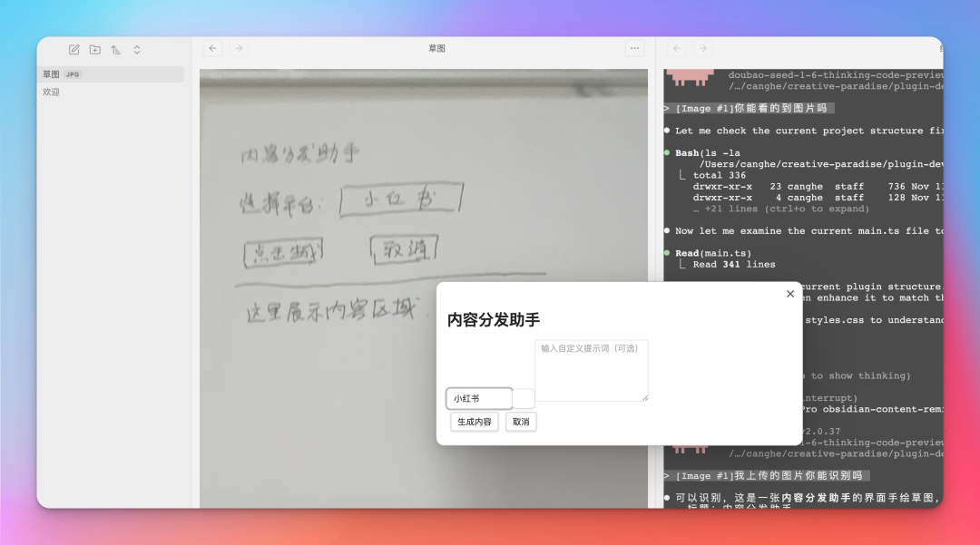Expand or collapse all sidebar items
The image size is (980, 545).
tap(137, 49)
